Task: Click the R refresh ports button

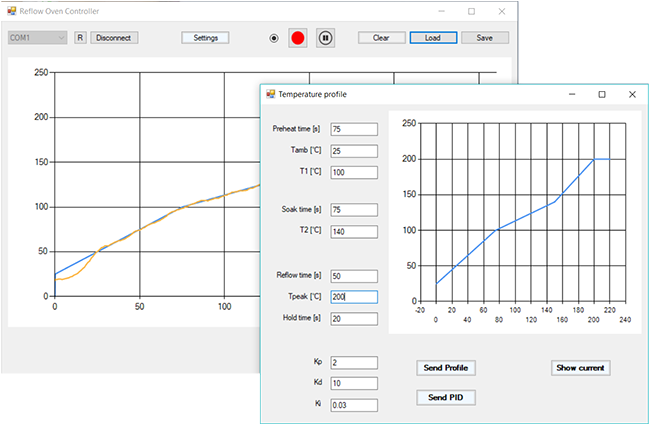Action: coord(80,38)
